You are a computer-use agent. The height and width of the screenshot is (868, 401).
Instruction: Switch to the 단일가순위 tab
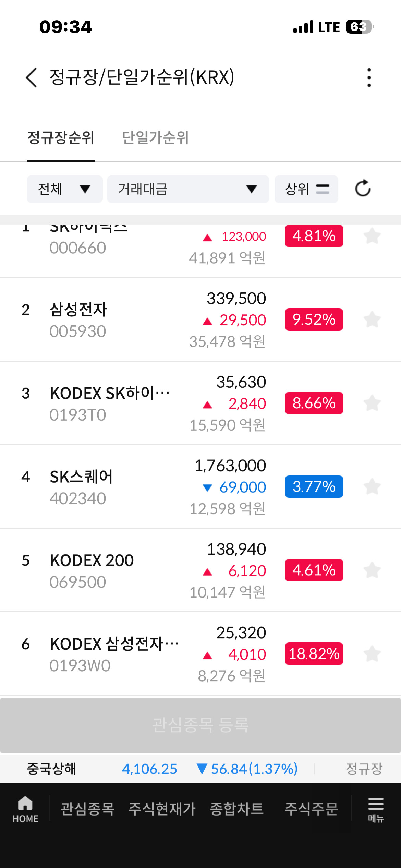coord(155,138)
